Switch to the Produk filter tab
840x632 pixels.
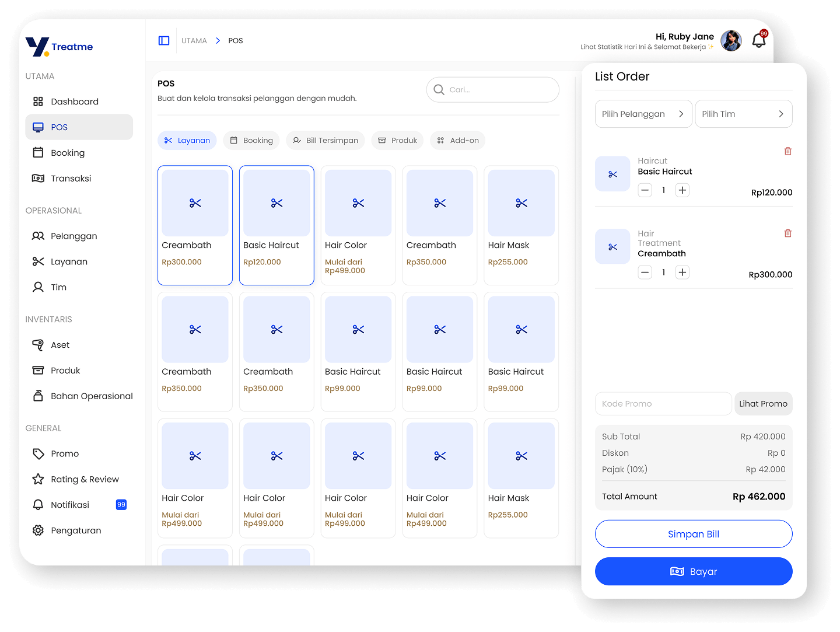pos(398,141)
